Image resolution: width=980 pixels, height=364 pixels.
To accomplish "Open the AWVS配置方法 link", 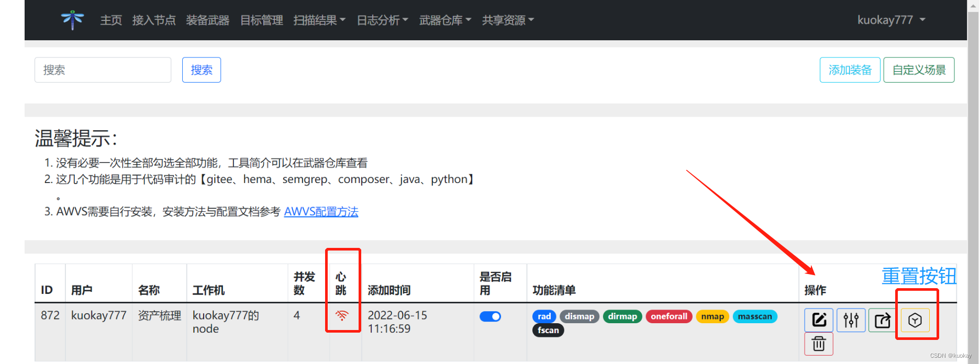I will click(321, 211).
